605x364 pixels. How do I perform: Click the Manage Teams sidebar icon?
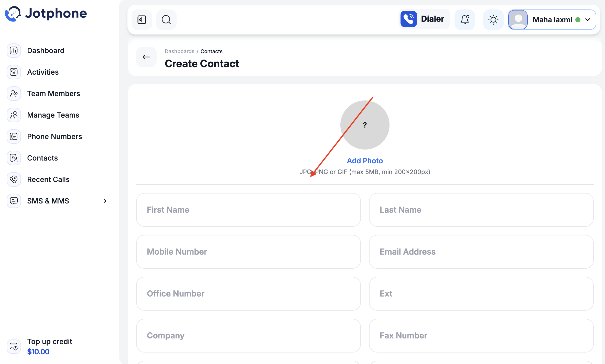[14, 115]
